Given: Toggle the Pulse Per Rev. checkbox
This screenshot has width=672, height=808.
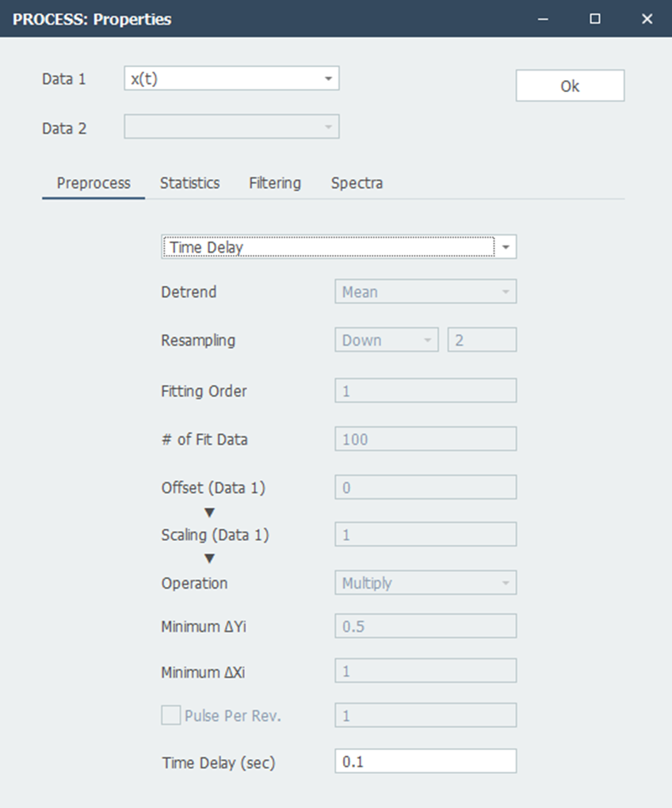Looking at the screenshot, I should coord(171,716).
